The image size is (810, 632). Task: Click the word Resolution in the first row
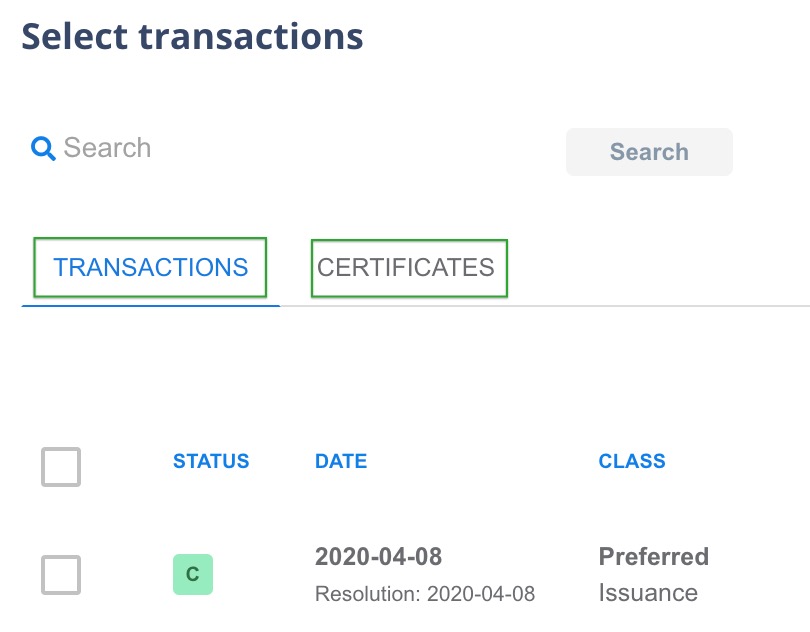point(367,594)
